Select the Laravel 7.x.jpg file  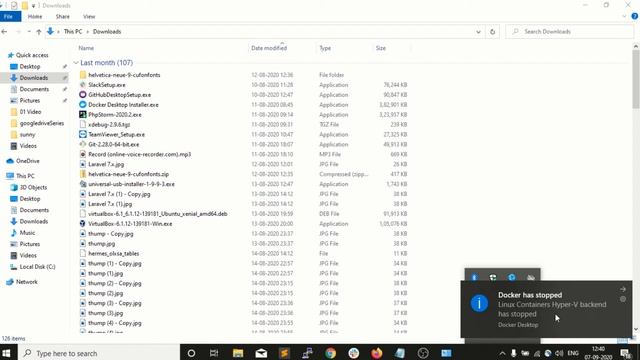106,164
